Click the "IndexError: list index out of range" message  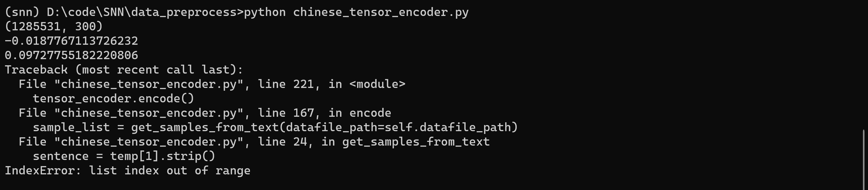coord(127,171)
